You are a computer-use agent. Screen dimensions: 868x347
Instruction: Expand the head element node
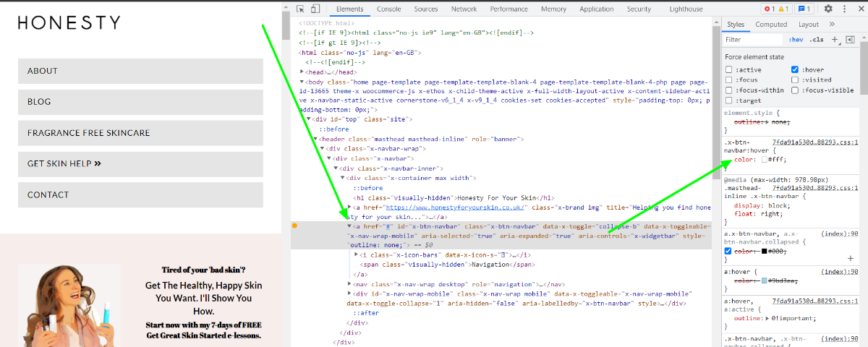302,72
